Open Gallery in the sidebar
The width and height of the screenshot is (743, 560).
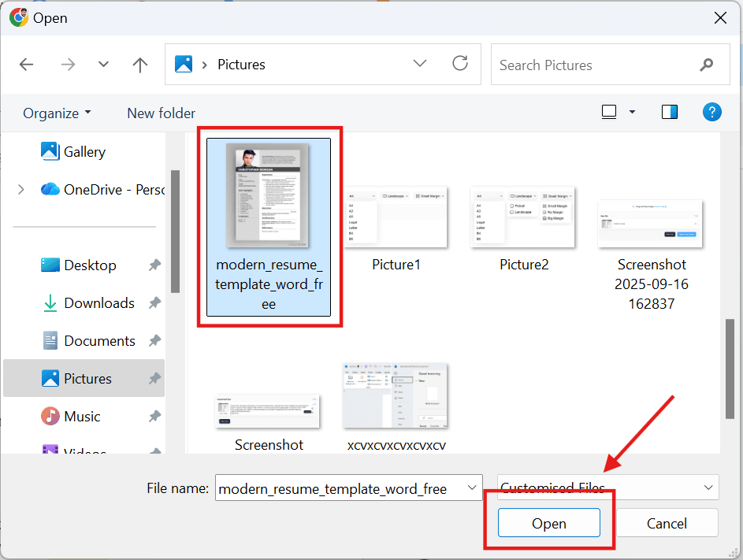[84, 152]
